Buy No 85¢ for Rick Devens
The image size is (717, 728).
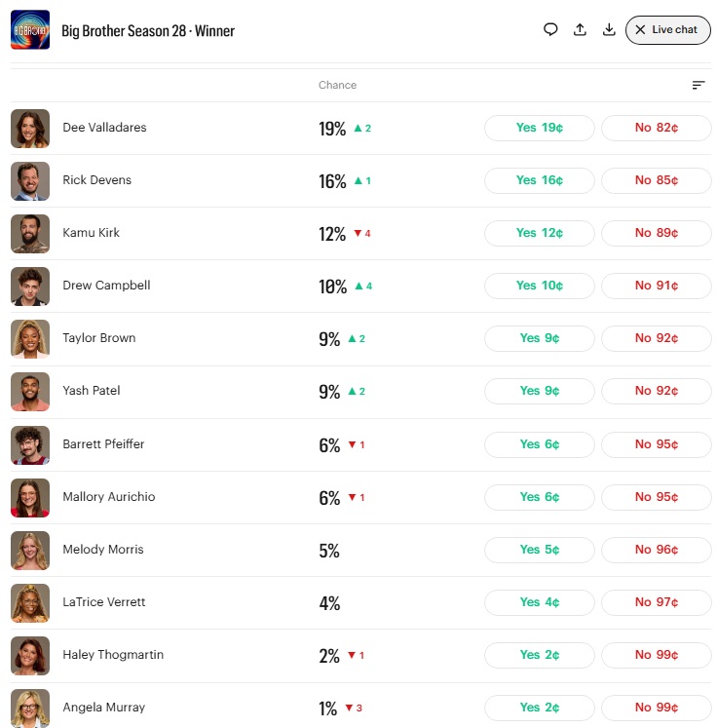pyautogui.click(x=657, y=180)
